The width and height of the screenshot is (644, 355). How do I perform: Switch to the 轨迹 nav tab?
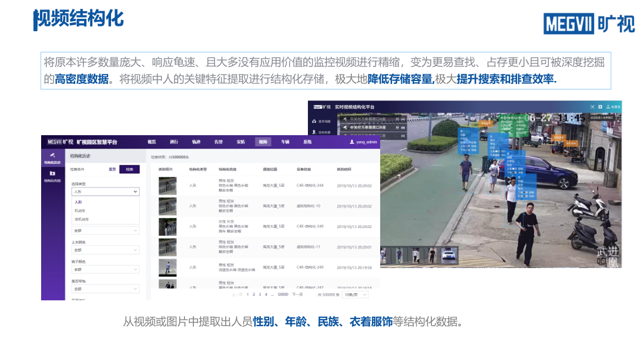coord(196,142)
